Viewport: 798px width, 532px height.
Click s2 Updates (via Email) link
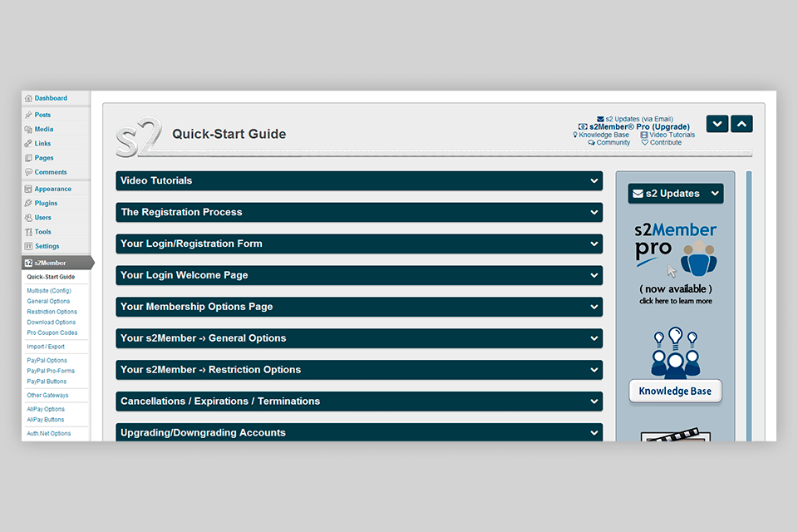[634, 119]
